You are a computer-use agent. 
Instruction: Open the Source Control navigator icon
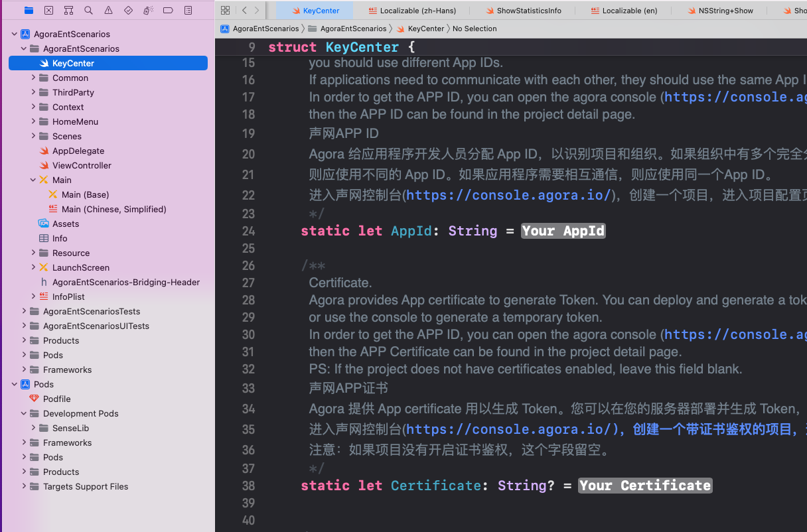point(48,11)
